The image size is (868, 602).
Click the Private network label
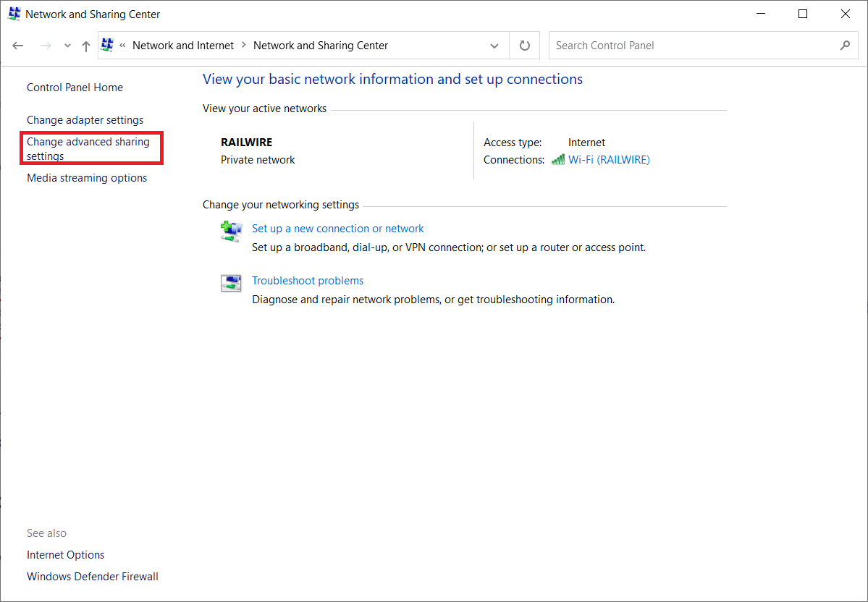258,160
